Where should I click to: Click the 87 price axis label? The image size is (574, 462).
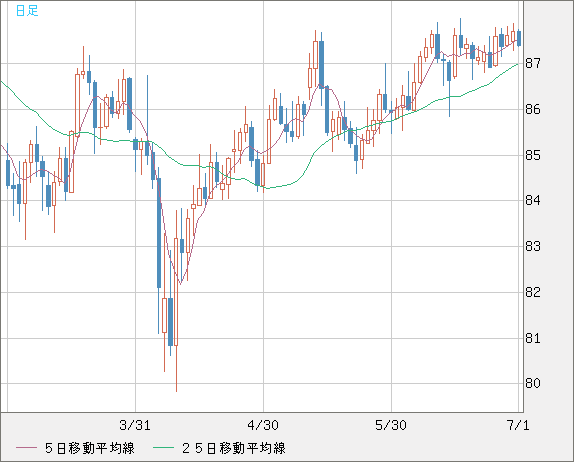533,63
